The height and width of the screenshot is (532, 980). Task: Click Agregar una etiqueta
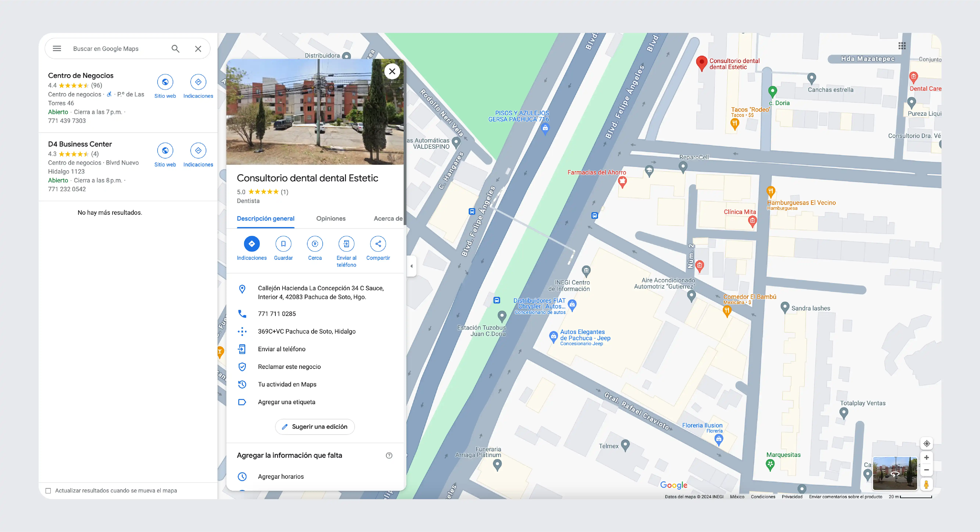coord(315,402)
